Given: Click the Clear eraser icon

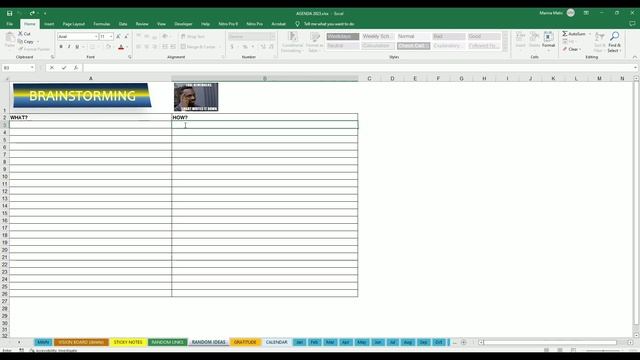Looking at the screenshot, I should point(565,49).
